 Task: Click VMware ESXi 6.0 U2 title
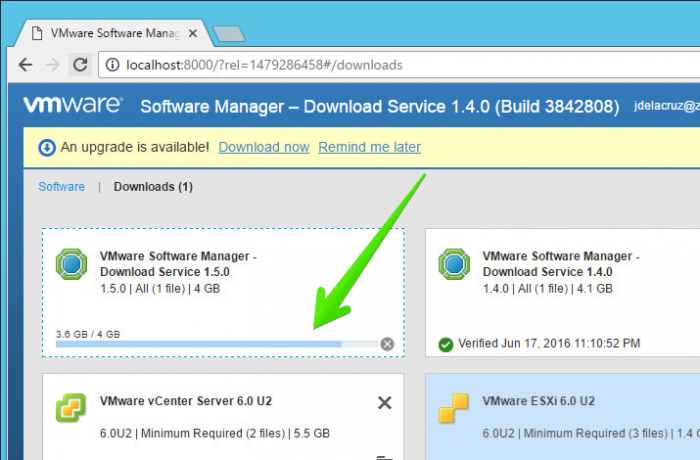coord(538,401)
